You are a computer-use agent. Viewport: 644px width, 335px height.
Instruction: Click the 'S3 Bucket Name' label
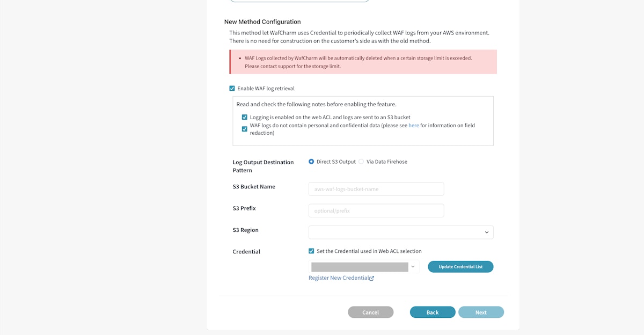(254, 187)
